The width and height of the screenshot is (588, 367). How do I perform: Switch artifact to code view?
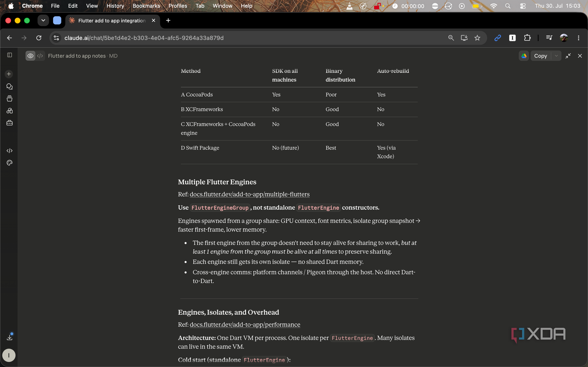(40, 56)
